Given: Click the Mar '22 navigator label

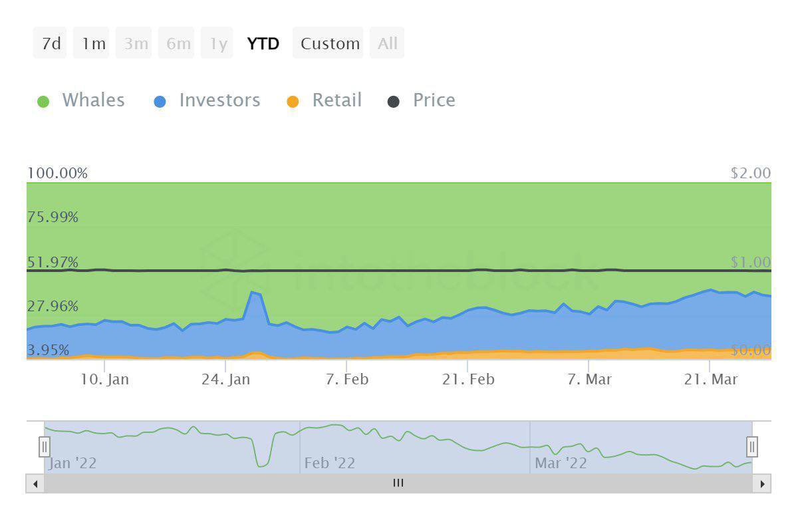Looking at the screenshot, I should coord(561,464).
